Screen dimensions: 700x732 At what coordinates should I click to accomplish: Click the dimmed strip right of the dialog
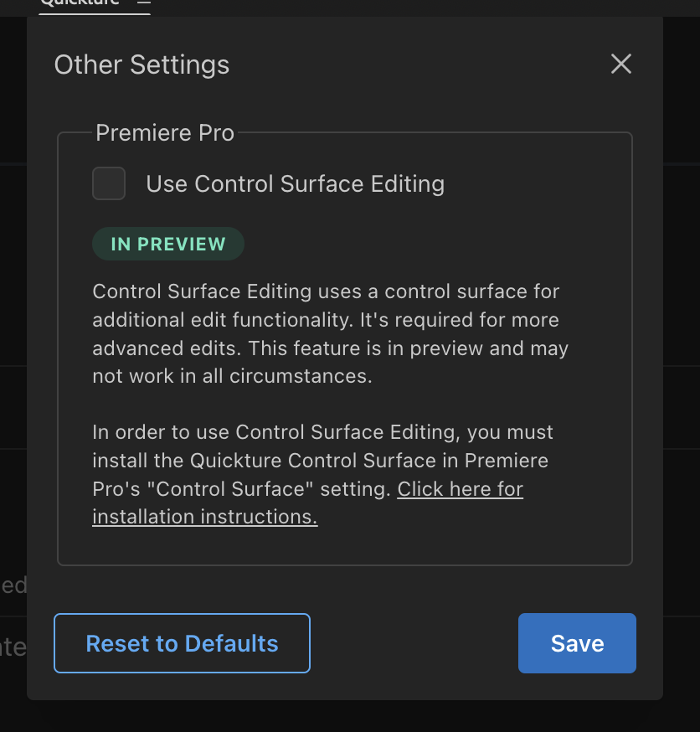click(682, 335)
